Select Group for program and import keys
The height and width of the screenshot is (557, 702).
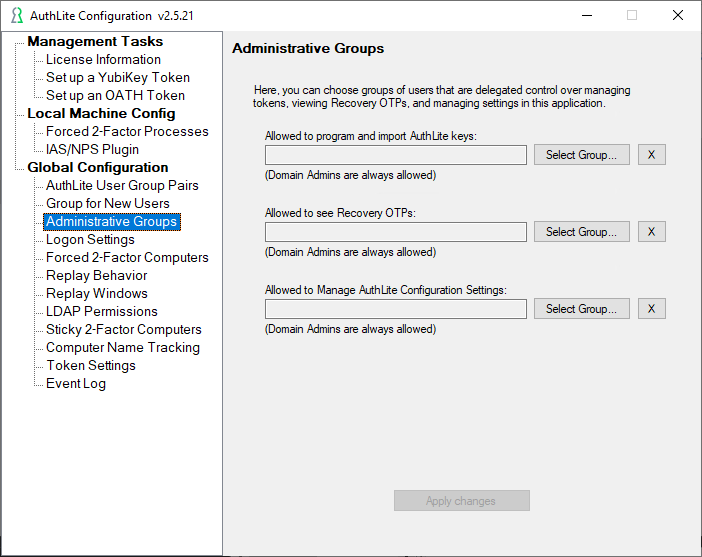click(582, 154)
